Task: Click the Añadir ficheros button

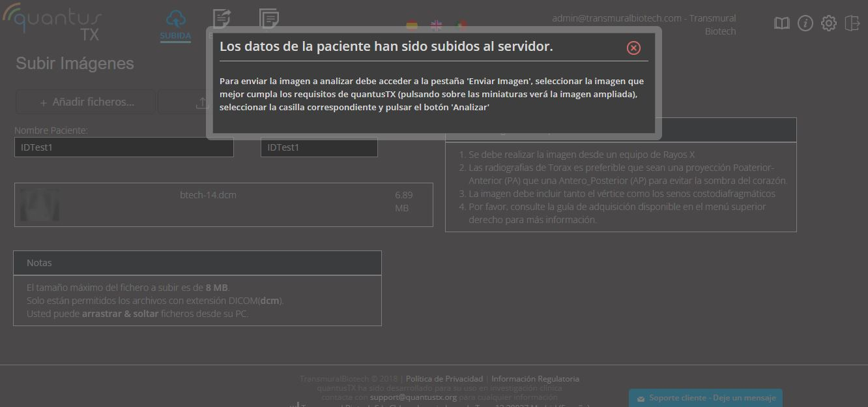Action: click(x=85, y=102)
